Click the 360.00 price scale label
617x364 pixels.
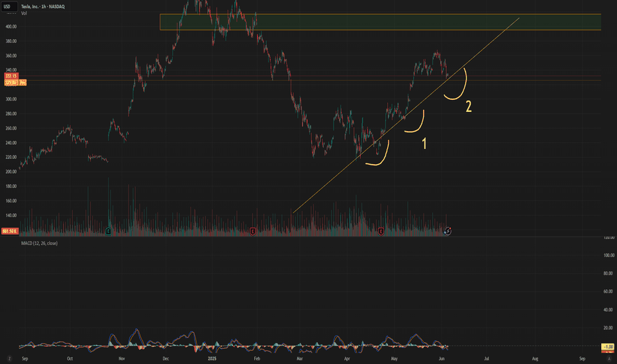tap(11, 56)
